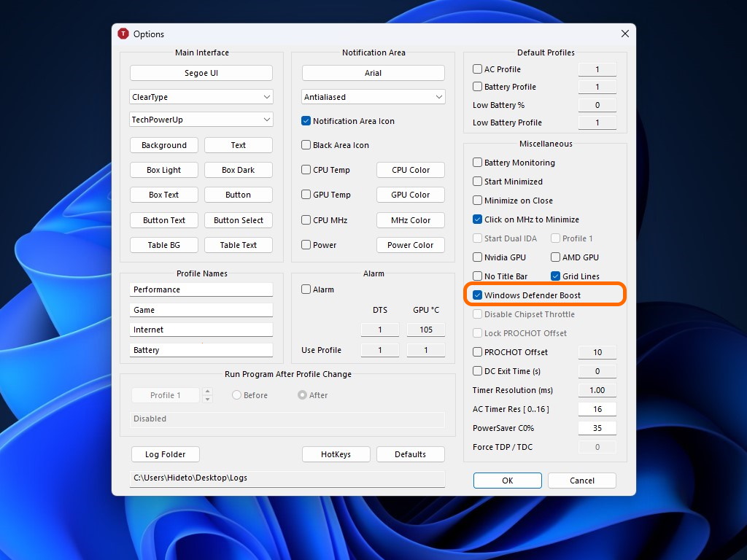The width and height of the screenshot is (747, 560).
Task: Restore settings with the Defaults button
Action: click(x=410, y=454)
